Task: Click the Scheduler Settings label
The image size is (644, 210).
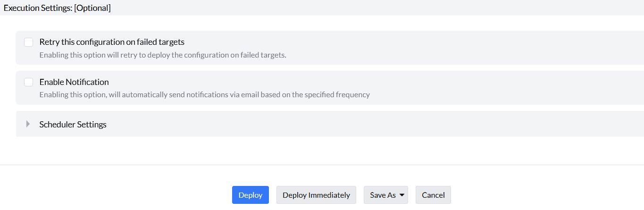Action: [73, 125]
